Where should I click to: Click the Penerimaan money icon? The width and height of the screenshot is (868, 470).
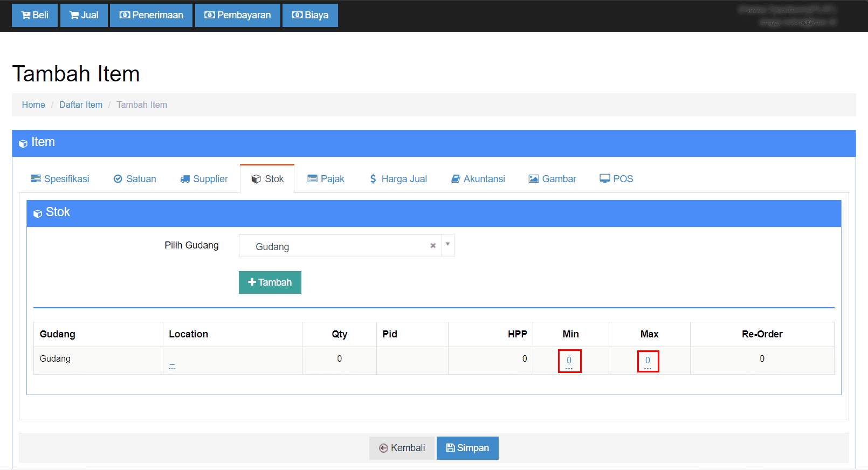point(125,15)
